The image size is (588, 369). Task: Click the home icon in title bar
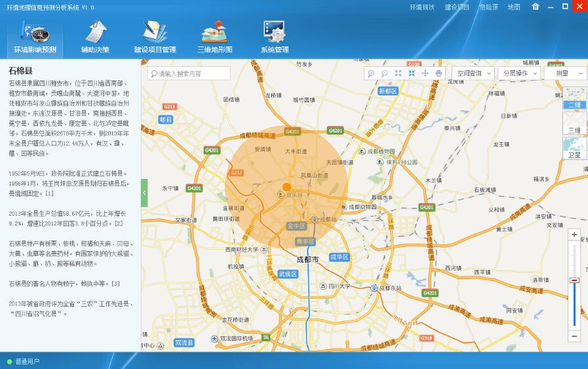(x=536, y=7)
